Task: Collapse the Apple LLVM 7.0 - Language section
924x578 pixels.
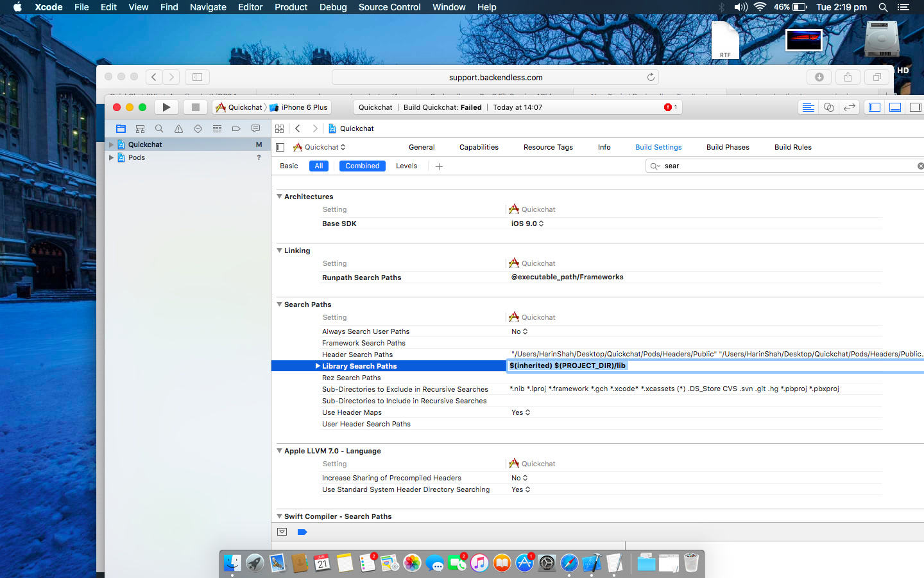Action: click(x=279, y=451)
